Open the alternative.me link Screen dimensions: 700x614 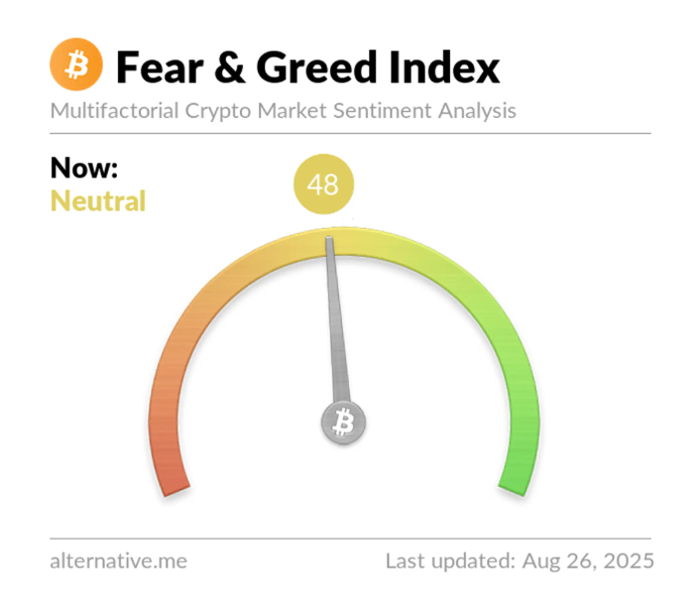(118, 561)
